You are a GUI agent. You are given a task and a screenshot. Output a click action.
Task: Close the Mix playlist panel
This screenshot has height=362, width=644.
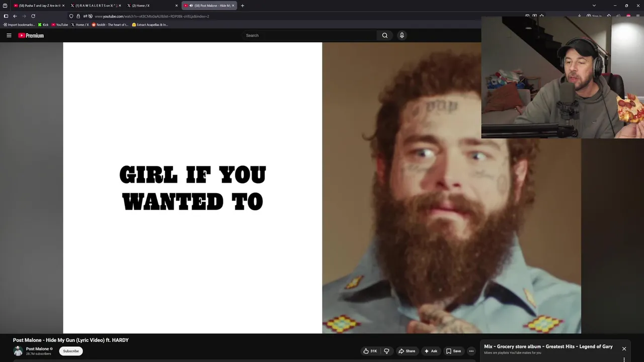pos(624,348)
